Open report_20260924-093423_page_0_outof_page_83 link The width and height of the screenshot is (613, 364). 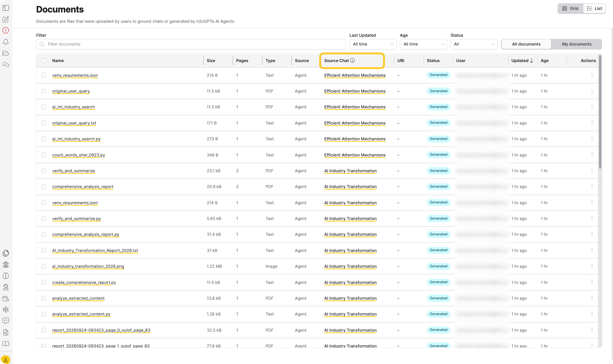[x=101, y=330]
